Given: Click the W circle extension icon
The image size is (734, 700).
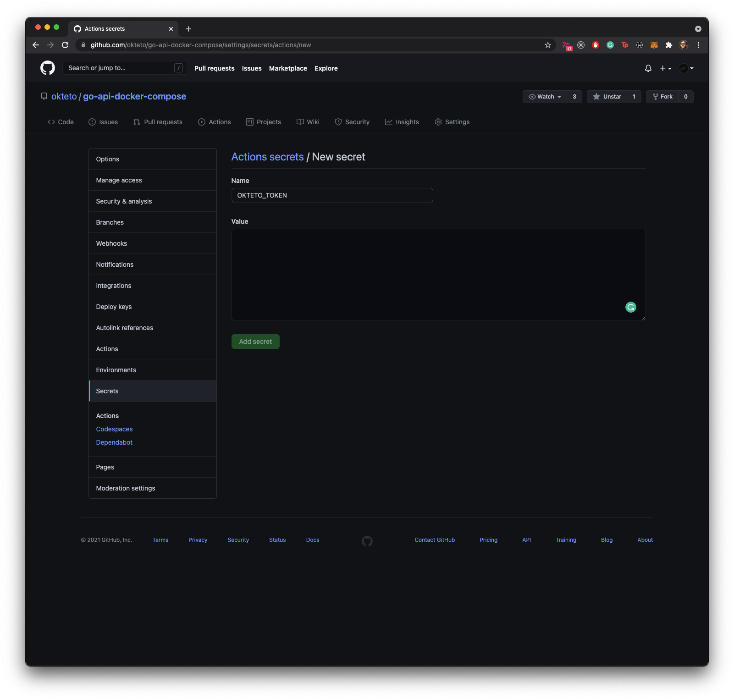Looking at the screenshot, I should 640,45.
